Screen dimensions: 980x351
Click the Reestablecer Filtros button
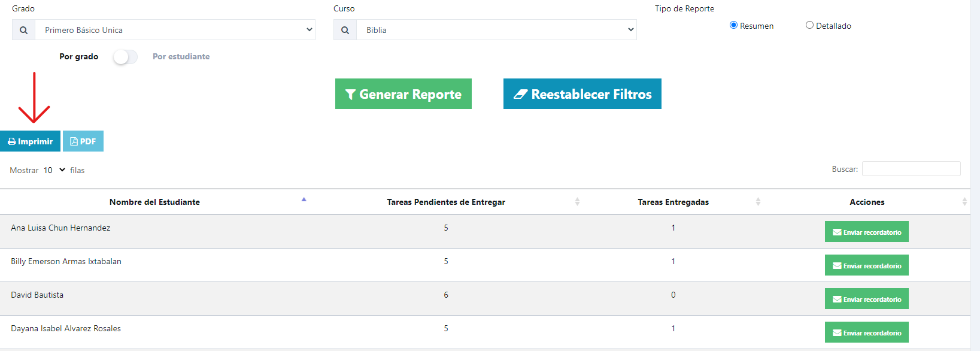(x=582, y=94)
